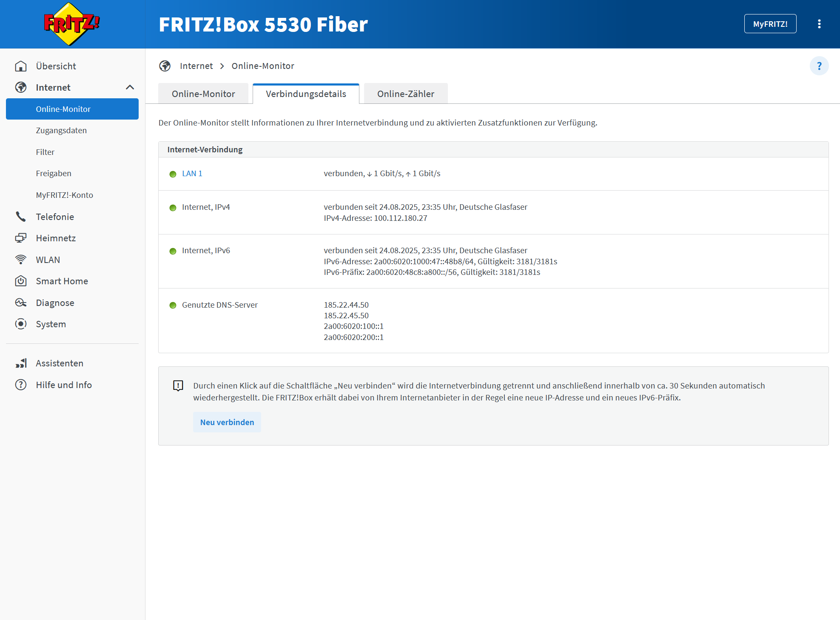Click the Übersicht home icon
Image resolution: width=840 pixels, height=620 pixels.
pos(21,66)
